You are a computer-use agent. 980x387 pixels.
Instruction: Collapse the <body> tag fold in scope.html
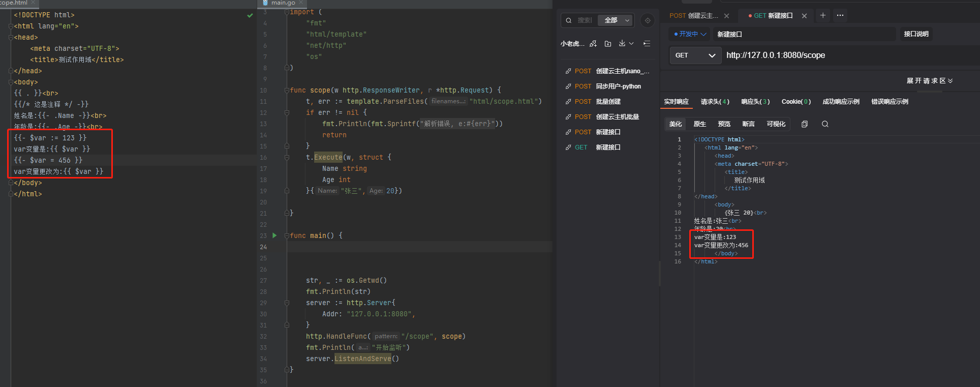tap(11, 82)
